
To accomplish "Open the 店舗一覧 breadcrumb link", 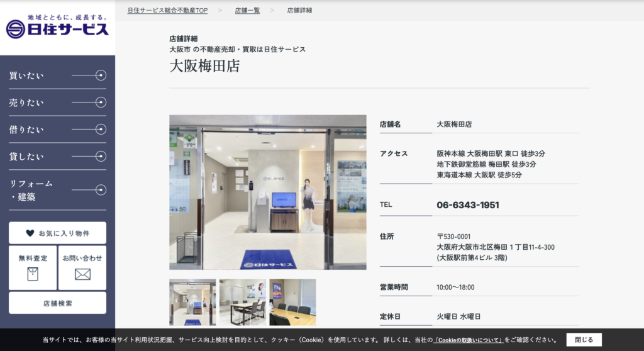I will click(247, 10).
